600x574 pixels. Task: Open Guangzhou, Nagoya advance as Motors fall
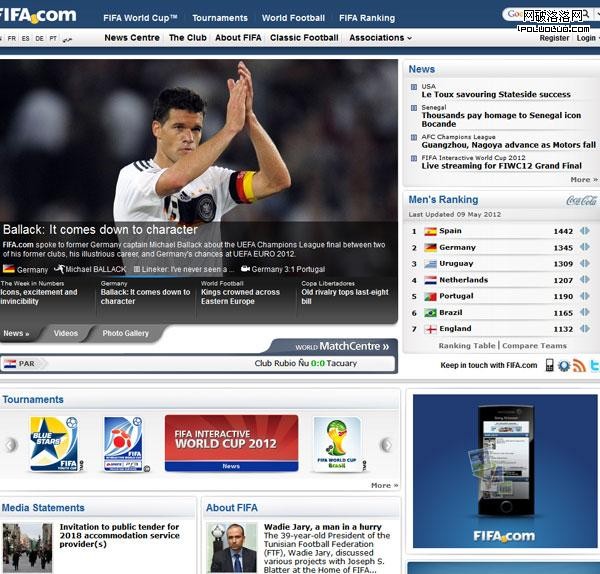(x=509, y=145)
